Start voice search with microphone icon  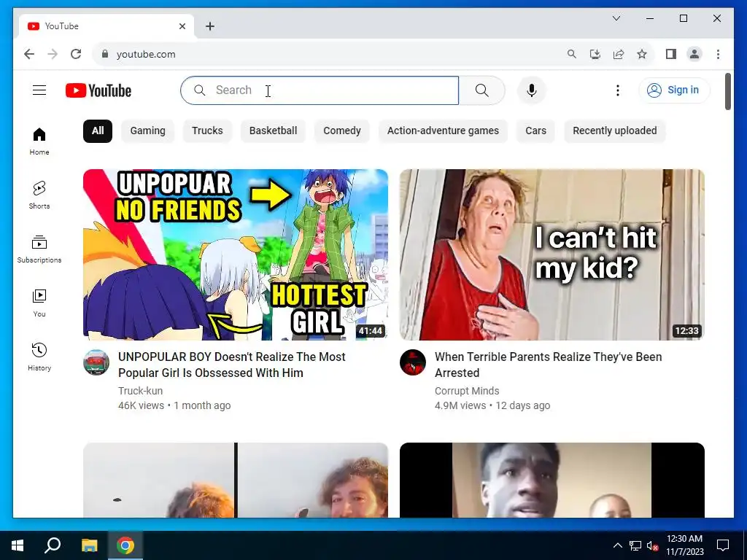532,90
